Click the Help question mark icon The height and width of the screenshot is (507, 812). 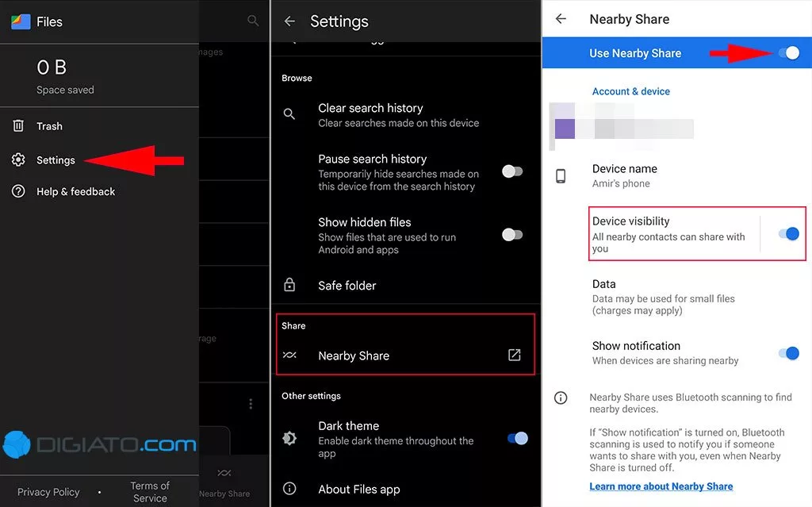[x=18, y=191]
